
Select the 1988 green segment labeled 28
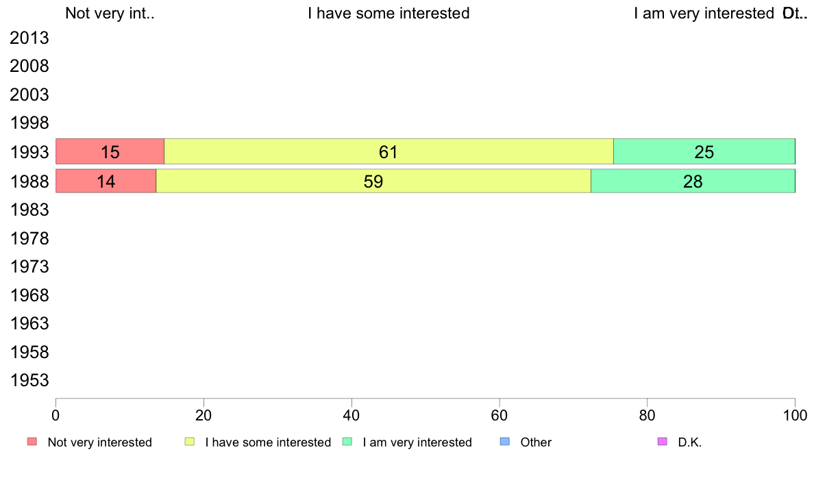point(693,181)
